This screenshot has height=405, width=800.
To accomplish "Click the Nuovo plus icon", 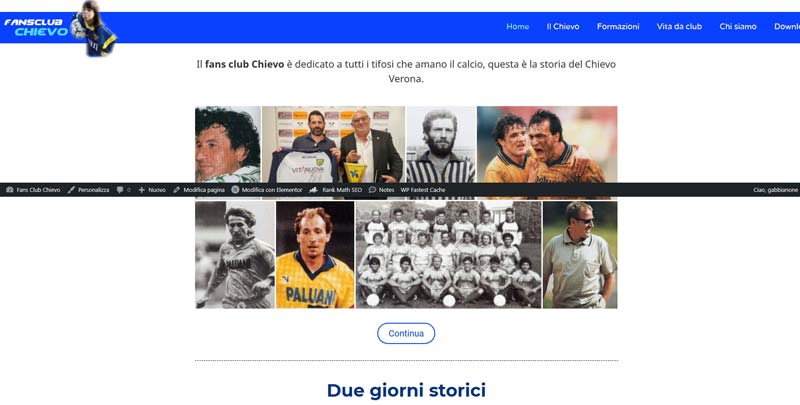I will click(141, 189).
